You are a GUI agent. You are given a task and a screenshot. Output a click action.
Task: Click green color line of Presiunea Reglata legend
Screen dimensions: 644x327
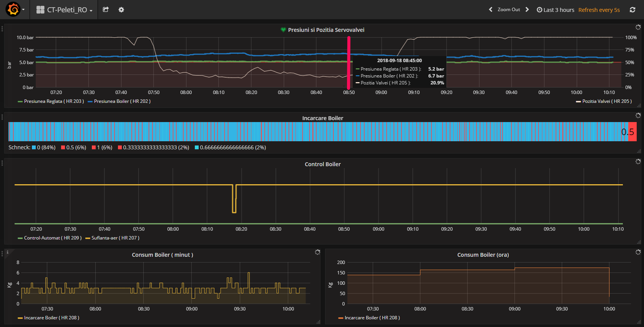click(x=20, y=102)
